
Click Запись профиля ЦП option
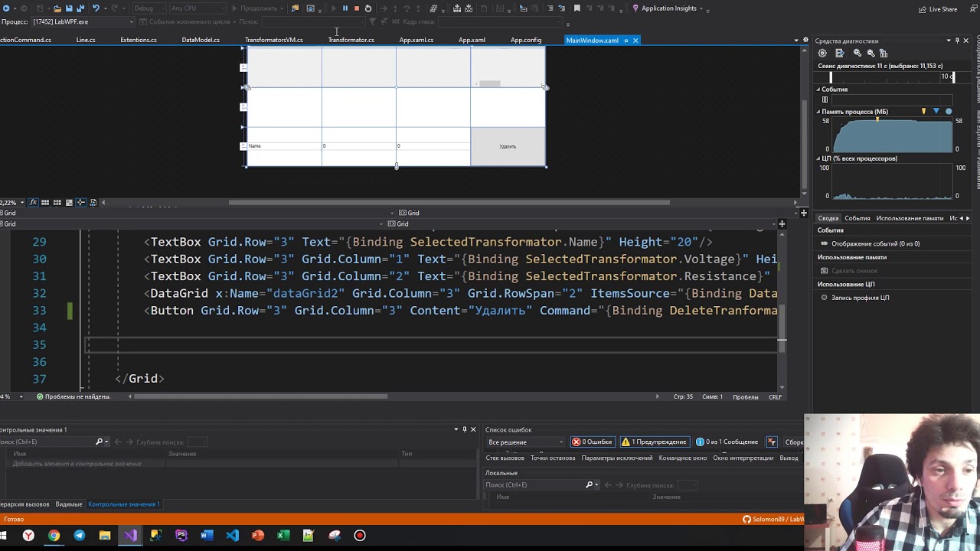[x=861, y=298]
